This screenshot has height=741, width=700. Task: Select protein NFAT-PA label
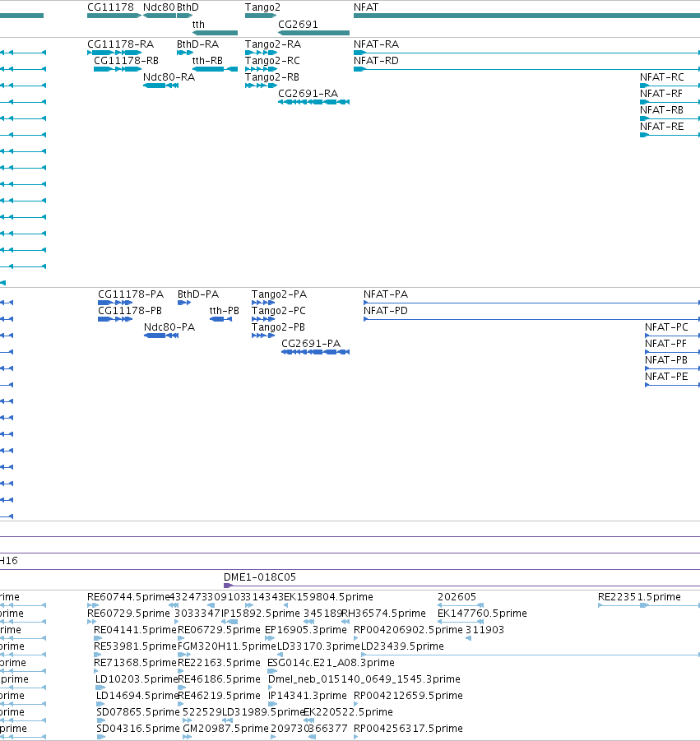386,294
